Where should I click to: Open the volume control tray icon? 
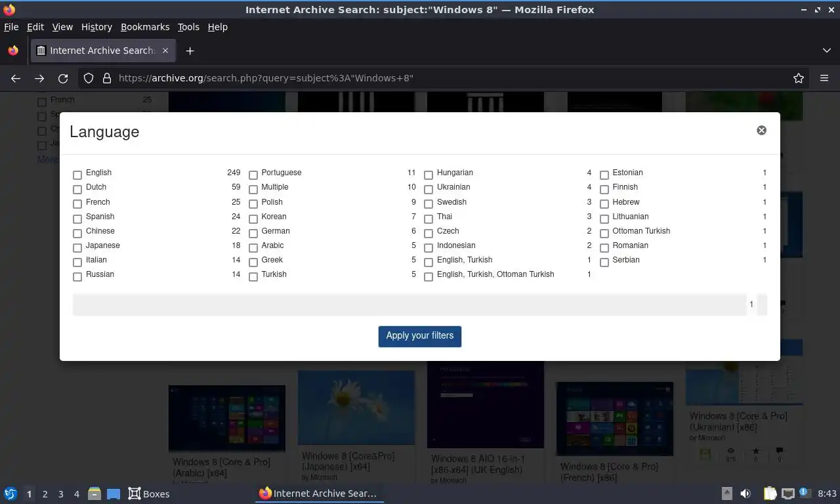(745, 493)
